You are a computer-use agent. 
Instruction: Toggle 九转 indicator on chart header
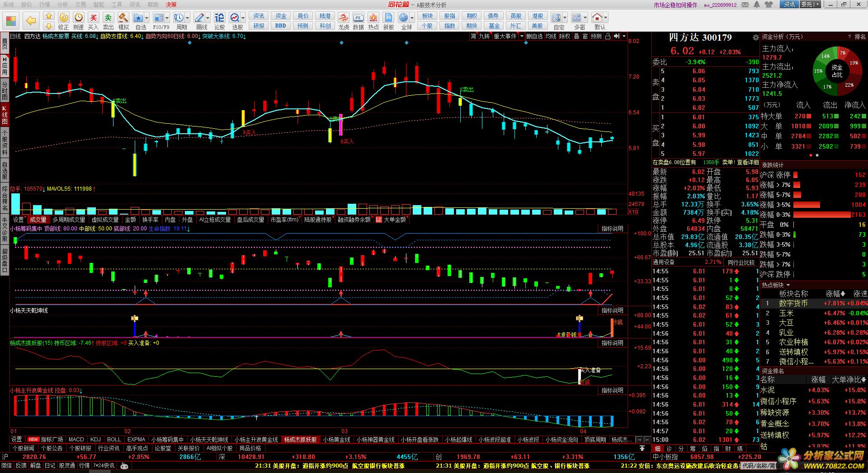(484, 36)
